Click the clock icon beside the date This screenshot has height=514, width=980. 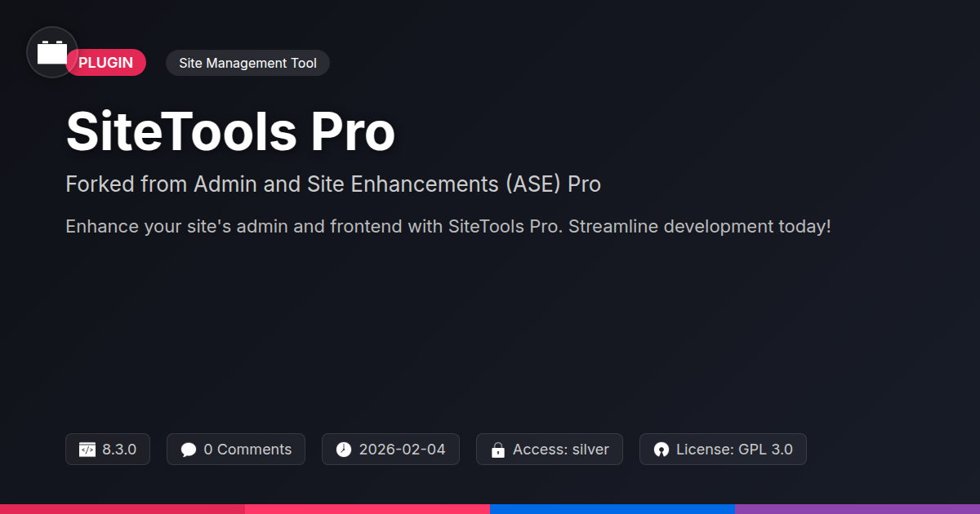[344, 450]
